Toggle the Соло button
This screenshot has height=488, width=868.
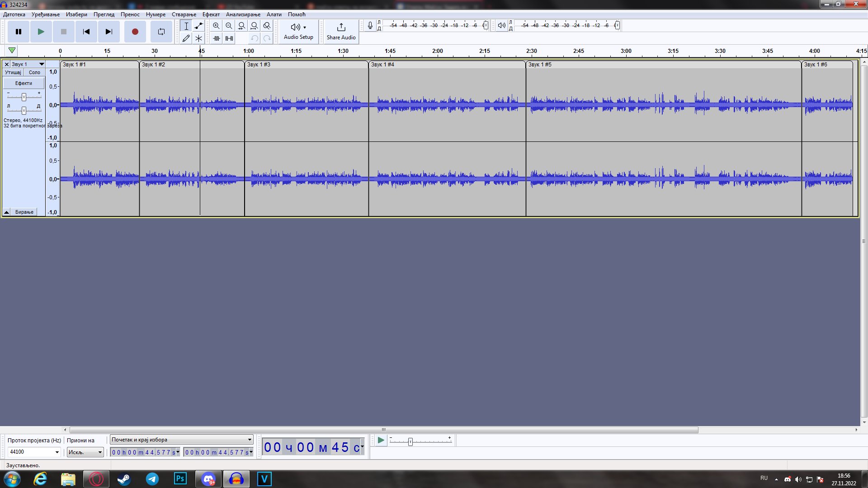coord(34,72)
